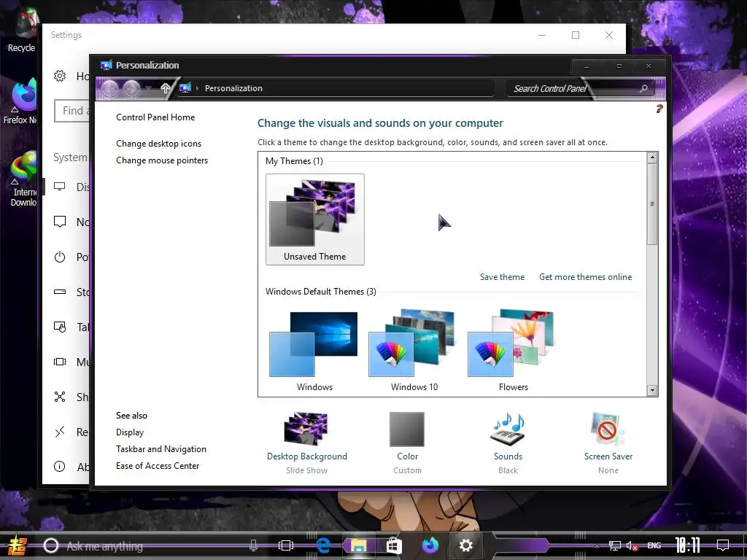Open the clock showing 10:11
Image resolution: width=747 pixels, height=560 pixels.
[688, 545]
